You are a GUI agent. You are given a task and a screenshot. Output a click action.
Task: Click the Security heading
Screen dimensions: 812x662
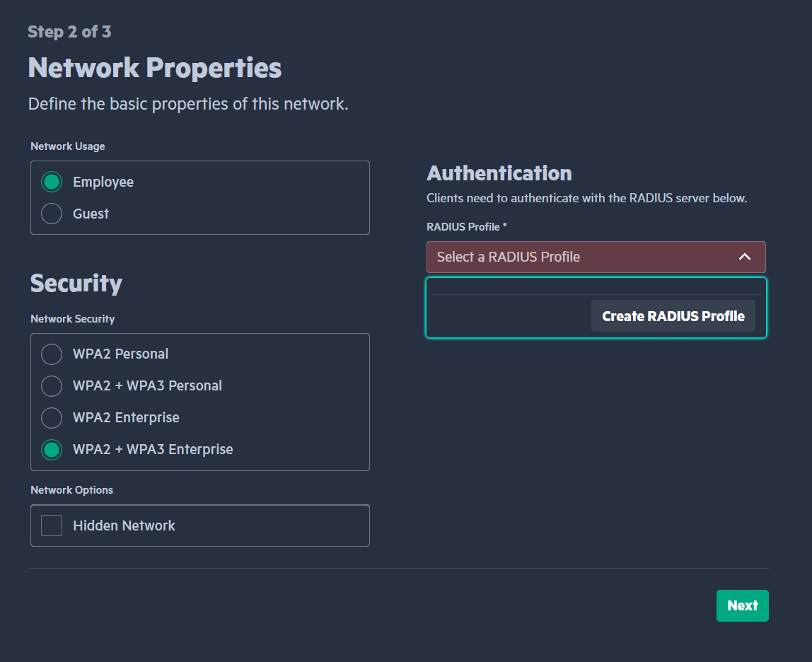(76, 284)
